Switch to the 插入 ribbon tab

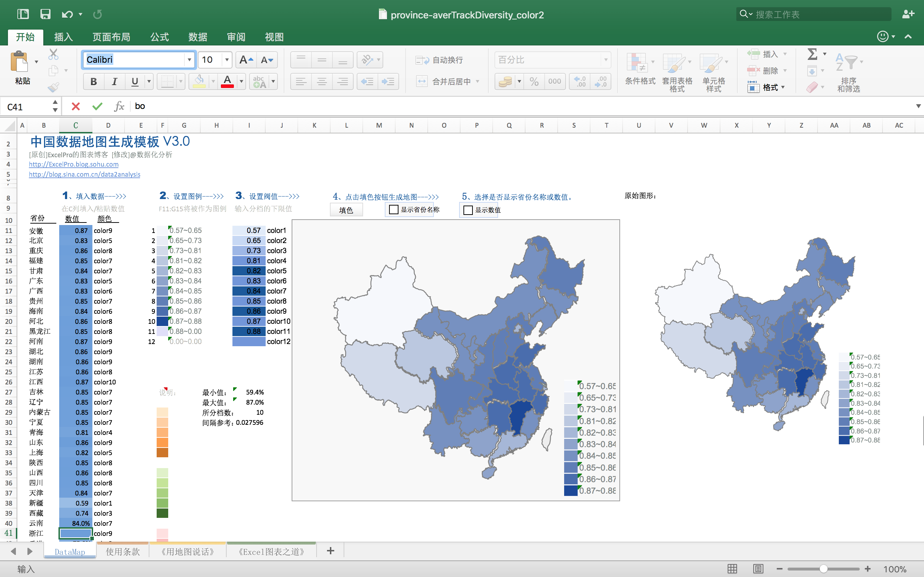(x=63, y=37)
